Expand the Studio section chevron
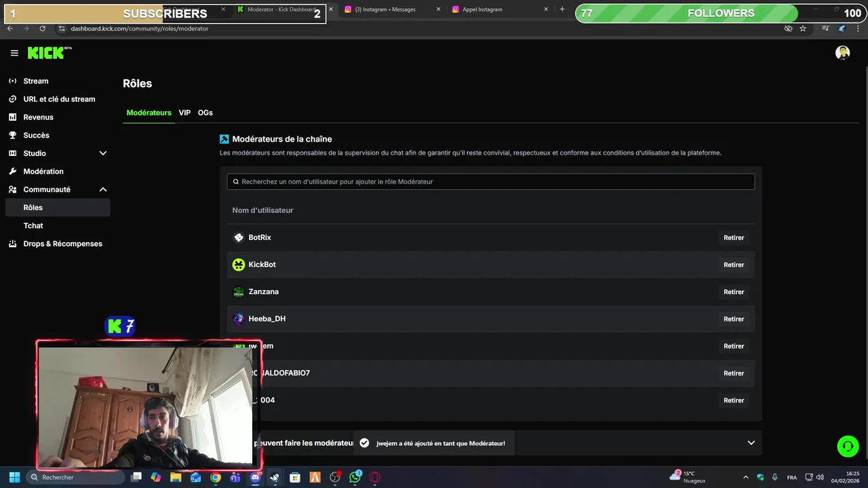This screenshot has height=488, width=868. pos(103,153)
